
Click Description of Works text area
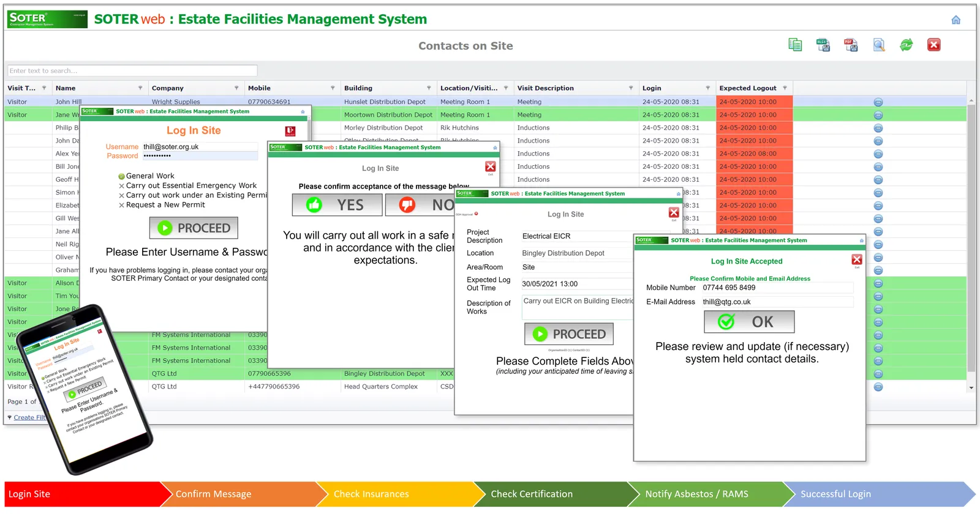point(578,308)
